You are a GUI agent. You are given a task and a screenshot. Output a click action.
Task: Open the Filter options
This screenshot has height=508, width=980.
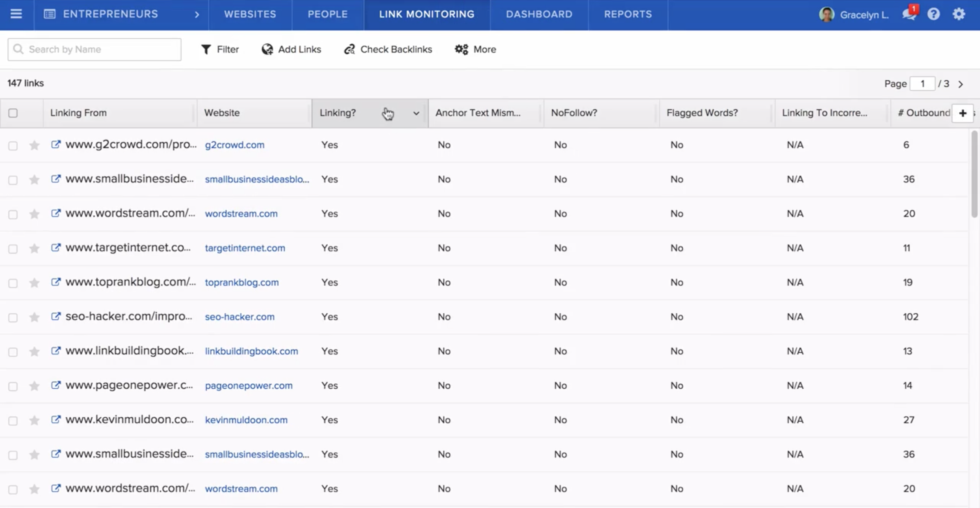pyautogui.click(x=220, y=49)
